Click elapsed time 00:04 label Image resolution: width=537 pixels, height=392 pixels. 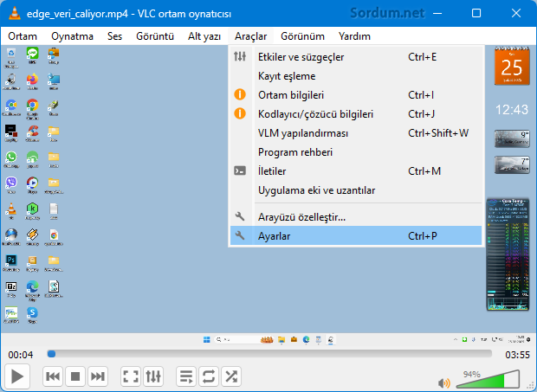pyautogui.click(x=21, y=355)
